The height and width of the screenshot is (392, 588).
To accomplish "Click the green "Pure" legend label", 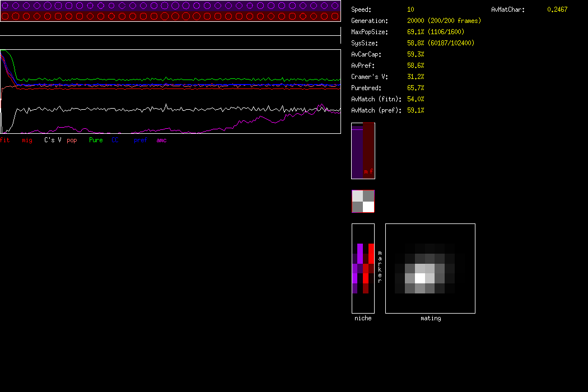I will click(96, 140).
